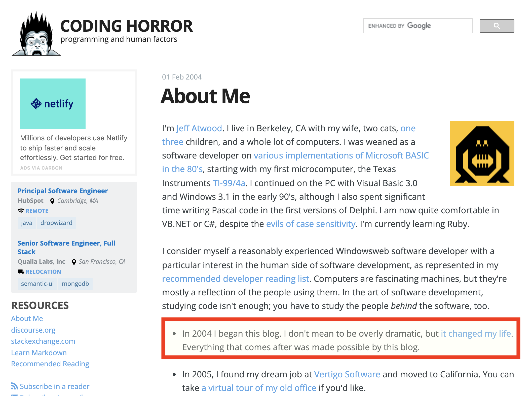Select the dropwizard tag
The height and width of the screenshot is (396, 532).
56,223
